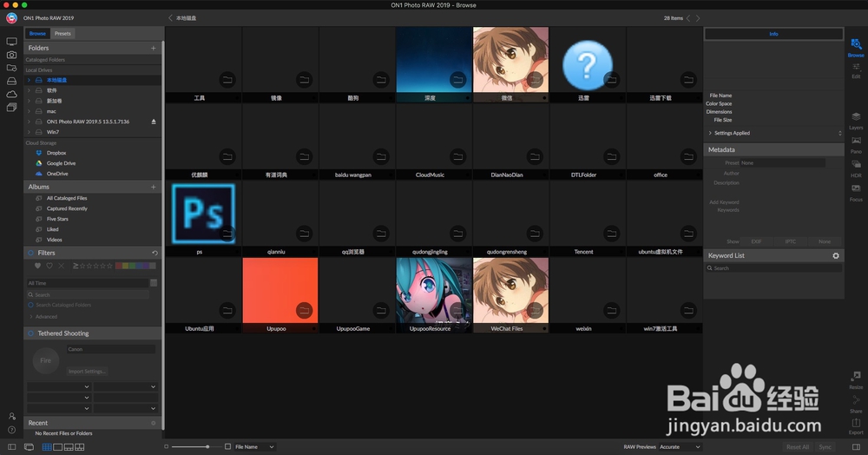Select the Info tab in right panel

click(x=773, y=35)
